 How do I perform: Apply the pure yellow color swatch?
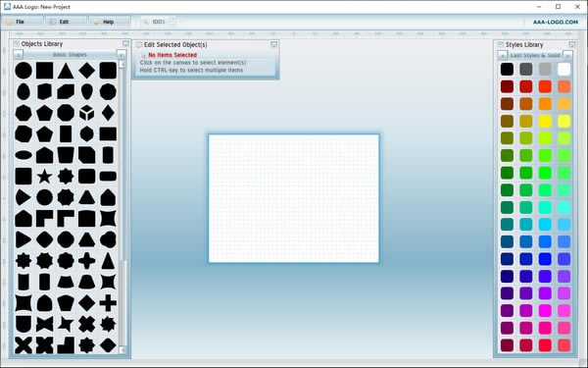(x=545, y=121)
